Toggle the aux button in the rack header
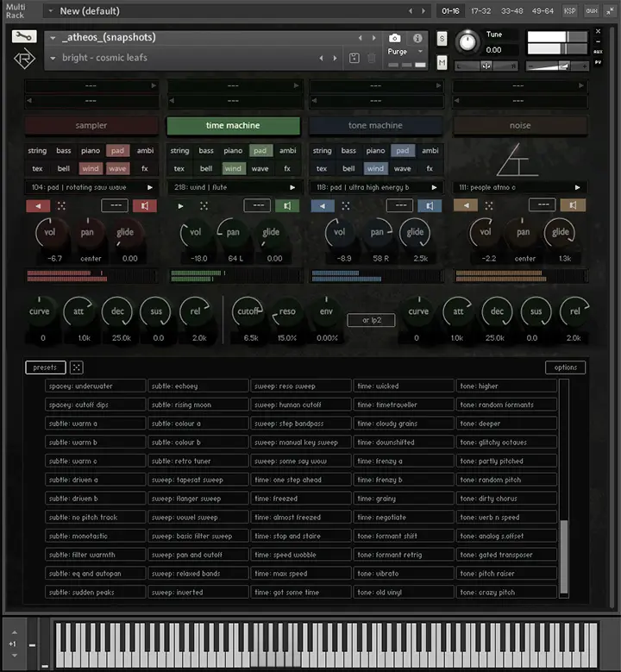Image resolution: width=621 pixels, height=672 pixels. 592,10
